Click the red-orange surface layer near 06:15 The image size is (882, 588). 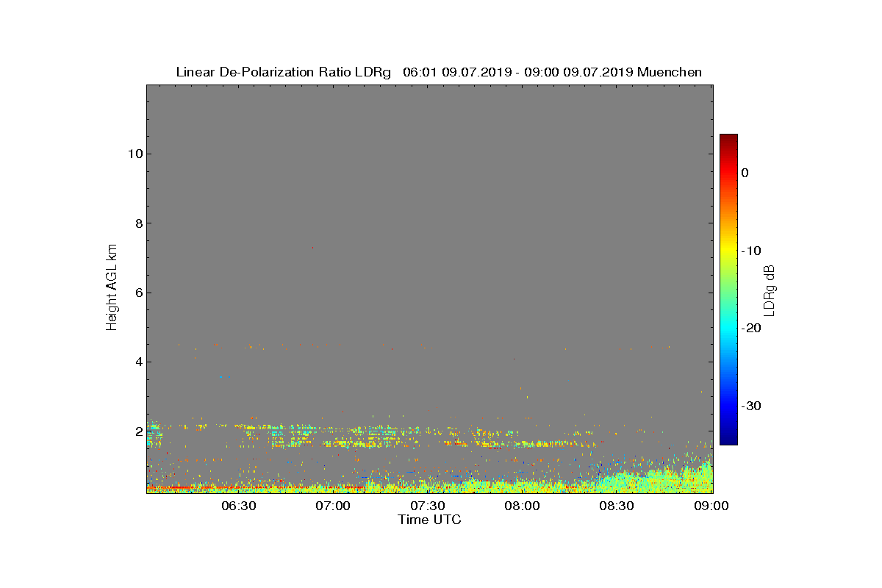(193, 487)
